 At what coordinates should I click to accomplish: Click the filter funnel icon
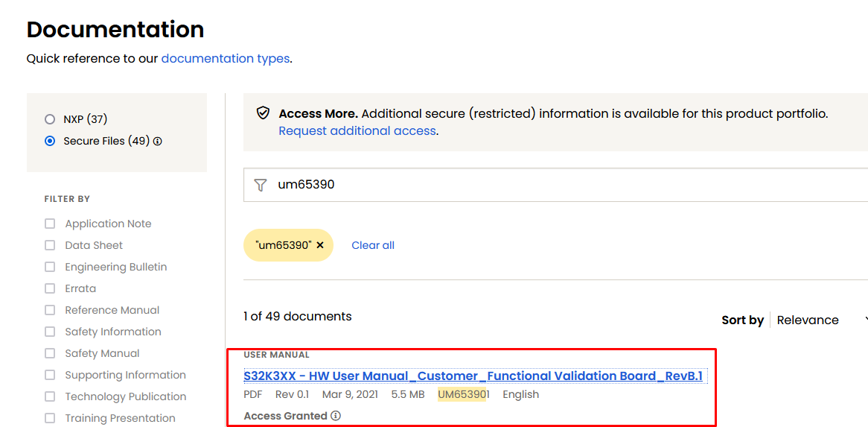click(260, 185)
